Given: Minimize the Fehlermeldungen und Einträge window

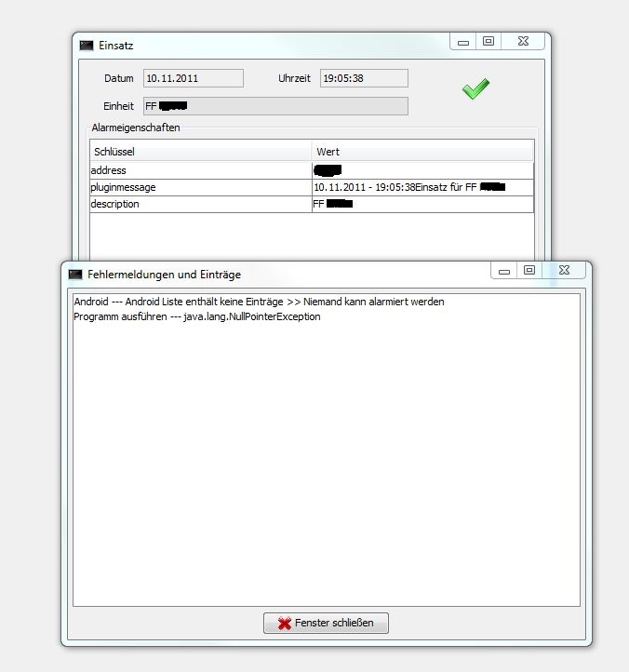Looking at the screenshot, I should click(x=503, y=272).
